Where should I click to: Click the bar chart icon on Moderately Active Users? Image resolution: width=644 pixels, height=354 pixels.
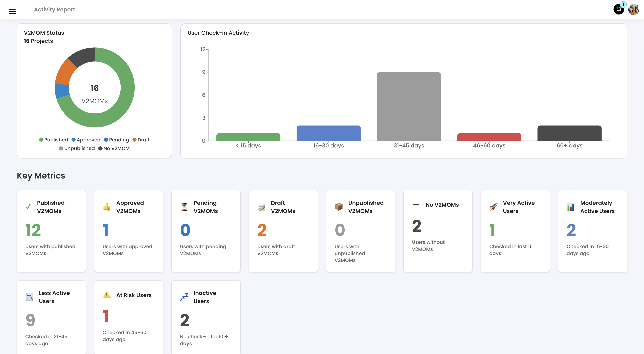point(571,207)
